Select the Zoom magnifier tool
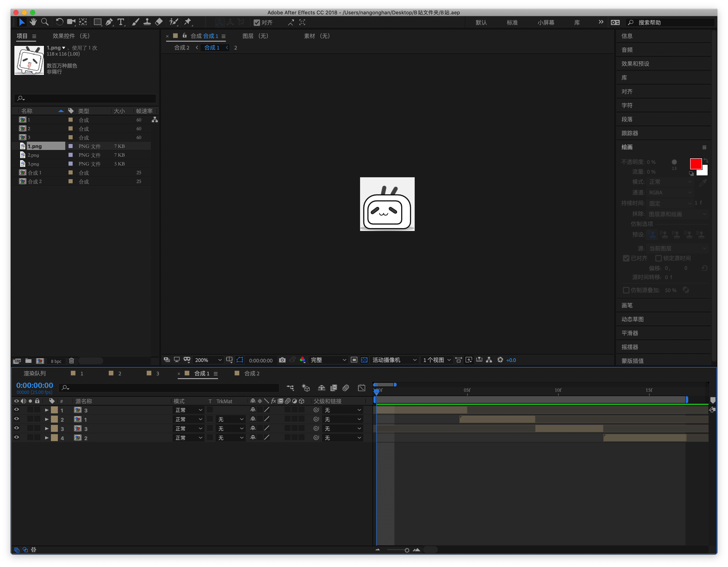This screenshot has width=728, height=567. point(45,22)
